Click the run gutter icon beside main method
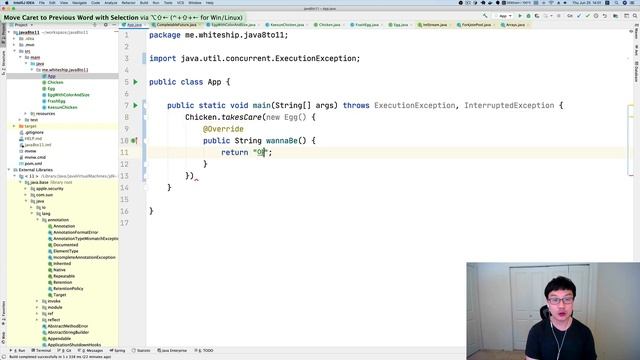The width and height of the screenshot is (640, 360). pos(136,105)
